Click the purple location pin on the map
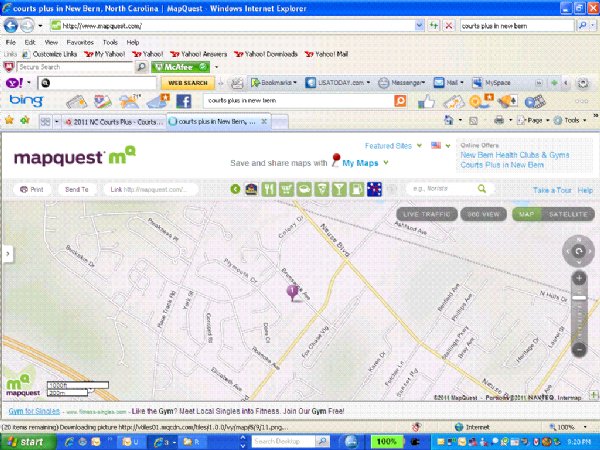 pyautogui.click(x=292, y=292)
